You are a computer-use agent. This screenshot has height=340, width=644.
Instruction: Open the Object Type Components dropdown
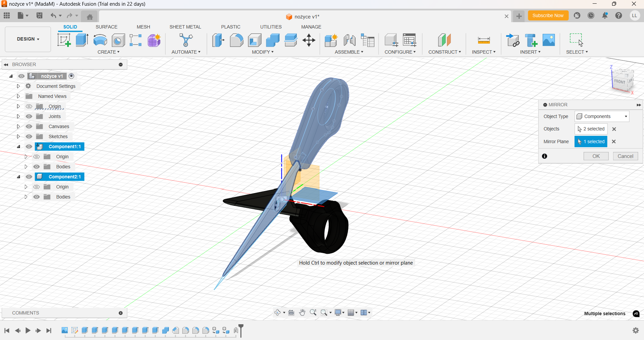coord(602,116)
